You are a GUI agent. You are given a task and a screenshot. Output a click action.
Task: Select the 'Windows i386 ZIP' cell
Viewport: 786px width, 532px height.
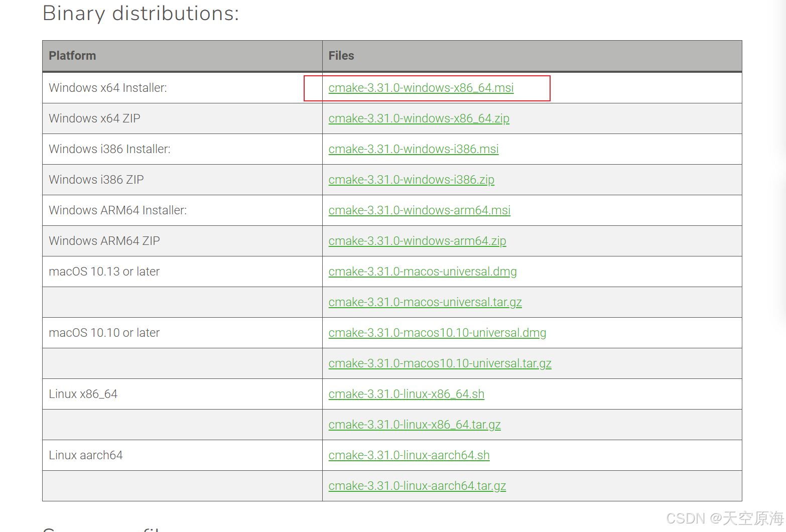point(182,180)
